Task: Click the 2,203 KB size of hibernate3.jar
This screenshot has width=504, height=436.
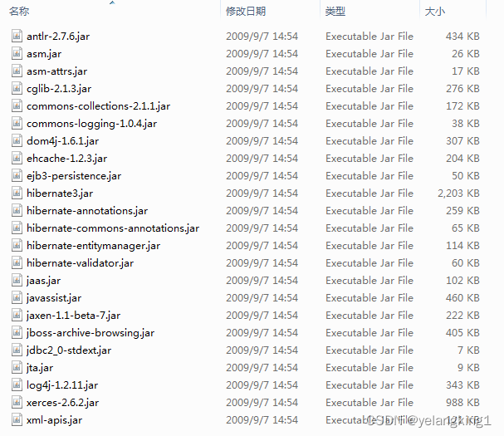Action: 458,194
